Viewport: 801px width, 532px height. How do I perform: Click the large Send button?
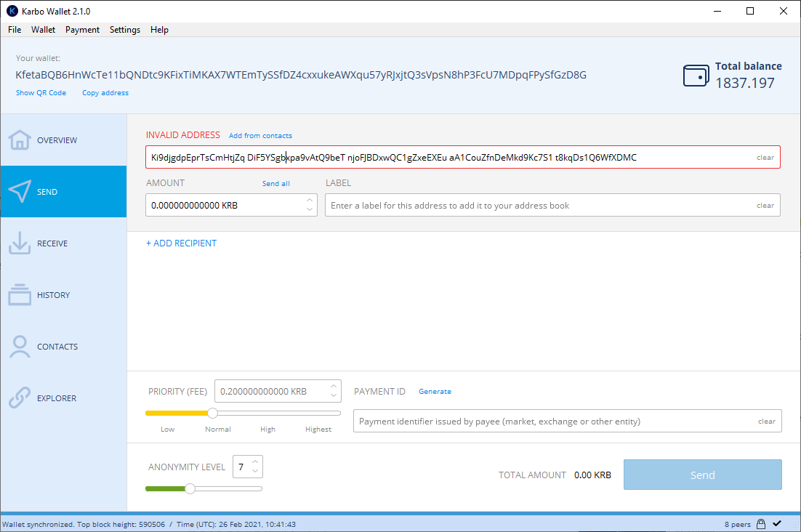pyautogui.click(x=702, y=475)
